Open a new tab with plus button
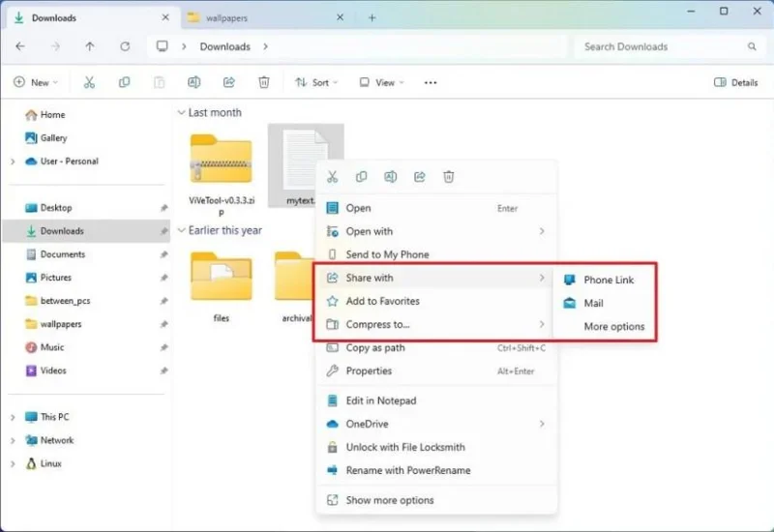The width and height of the screenshot is (774, 532). pyautogui.click(x=372, y=17)
